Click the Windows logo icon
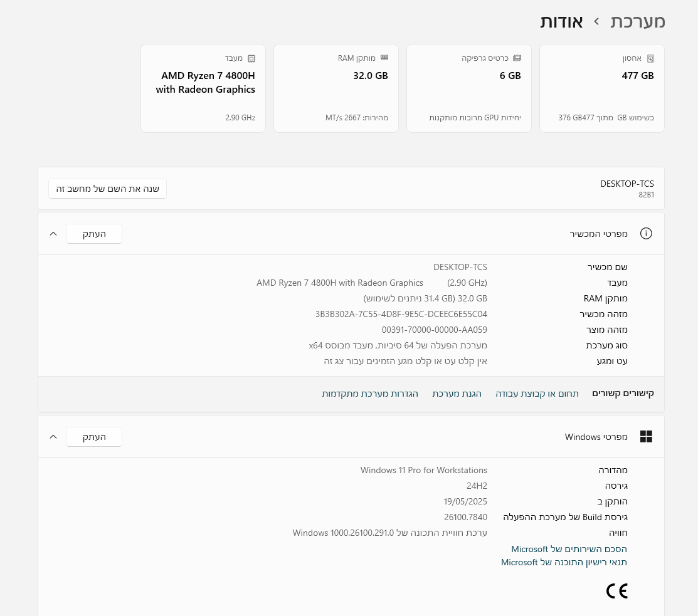This screenshot has height=616, width=698. pyautogui.click(x=646, y=437)
